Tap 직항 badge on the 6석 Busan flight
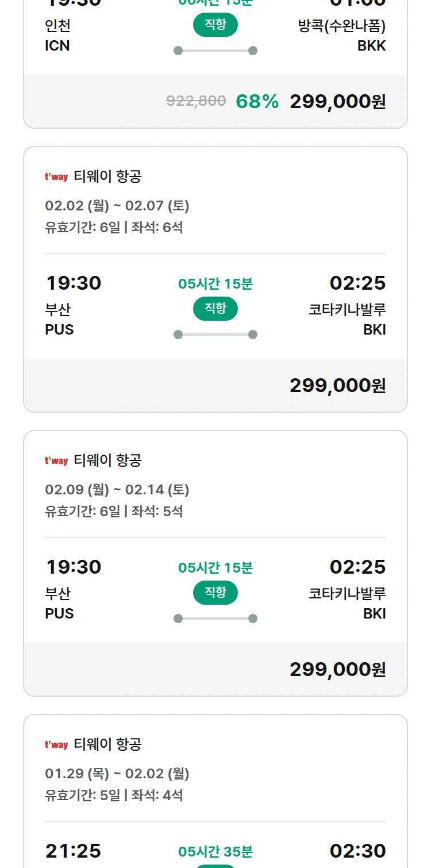The height and width of the screenshot is (868, 431). (215, 309)
